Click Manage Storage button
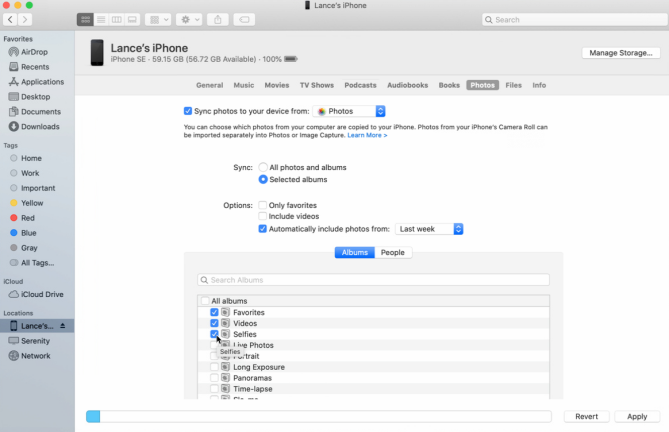The width and height of the screenshot is (669, 432). [x=621, y=53]
